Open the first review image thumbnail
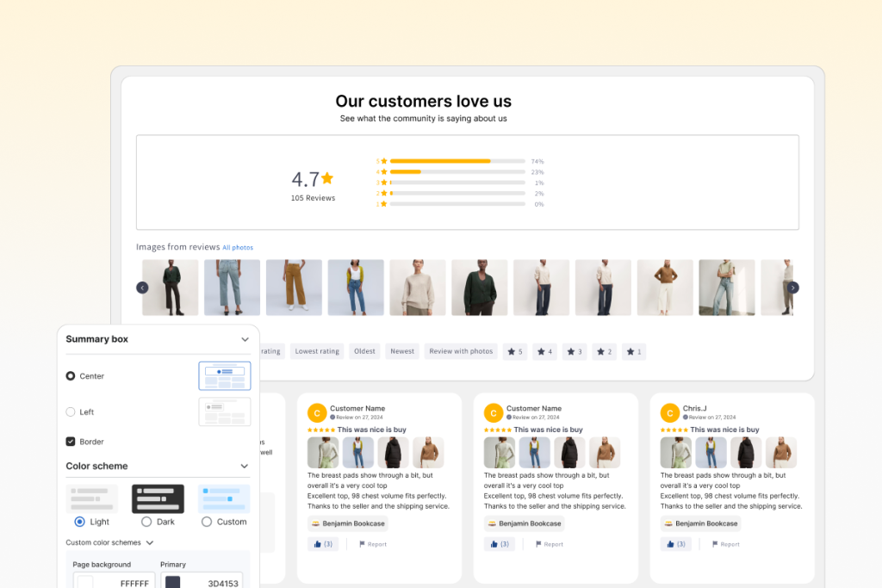 pyautogui.click(x=170, y=288)
